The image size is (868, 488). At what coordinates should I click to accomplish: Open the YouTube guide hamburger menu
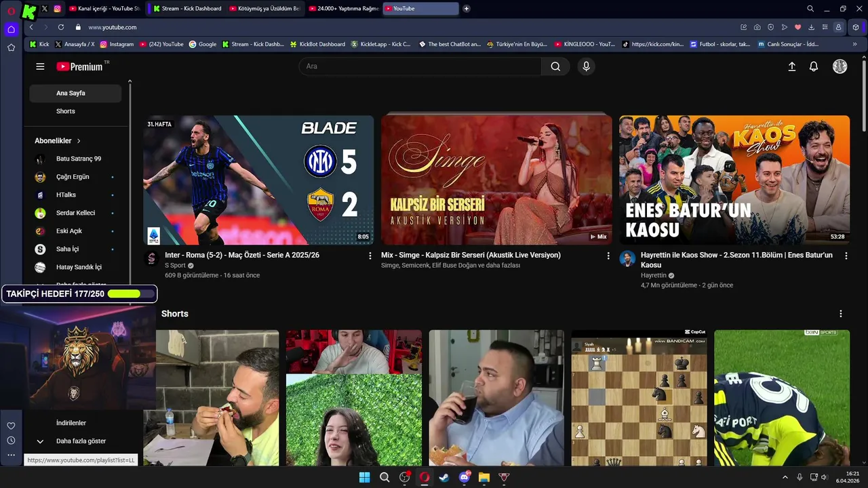[x=40, y=66]
